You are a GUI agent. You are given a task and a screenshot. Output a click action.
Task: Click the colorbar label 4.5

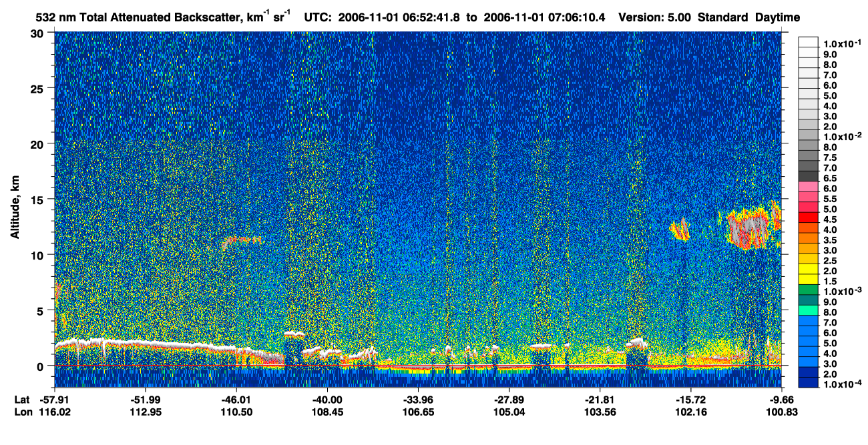pos(831,220)
